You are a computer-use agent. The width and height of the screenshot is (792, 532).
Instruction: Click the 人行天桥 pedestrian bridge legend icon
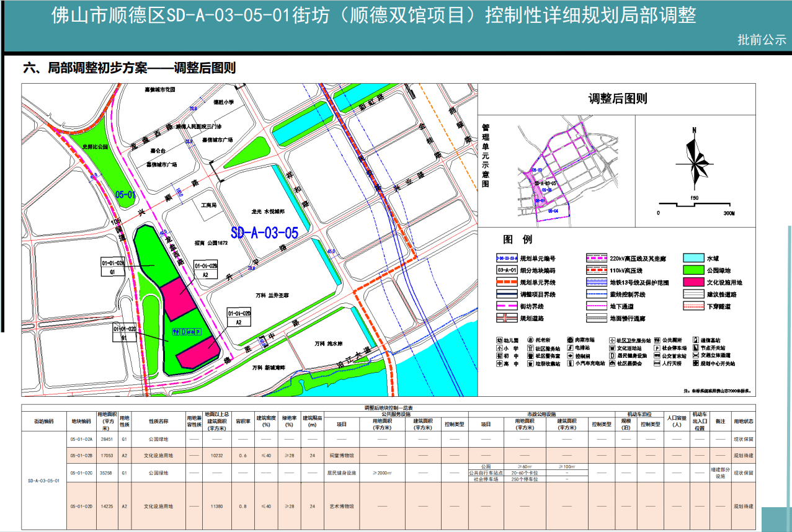pos(656,363)
